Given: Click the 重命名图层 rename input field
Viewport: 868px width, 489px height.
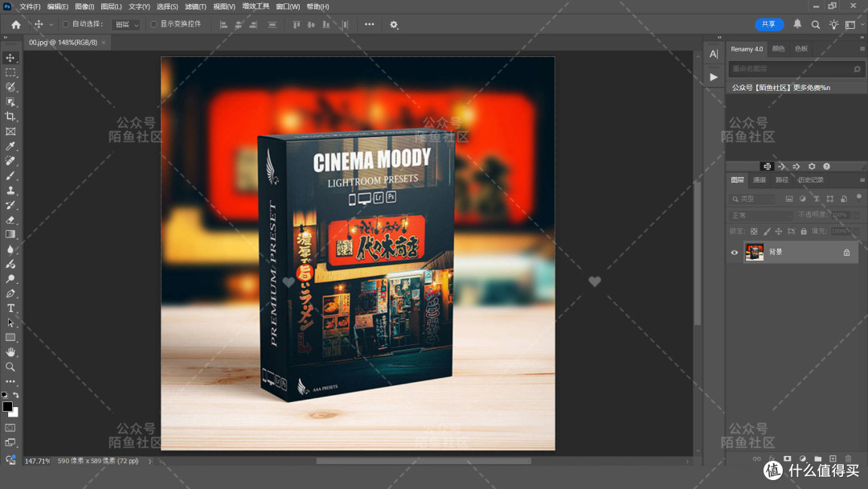Looking at the screenshot, I should click(791, 68).
